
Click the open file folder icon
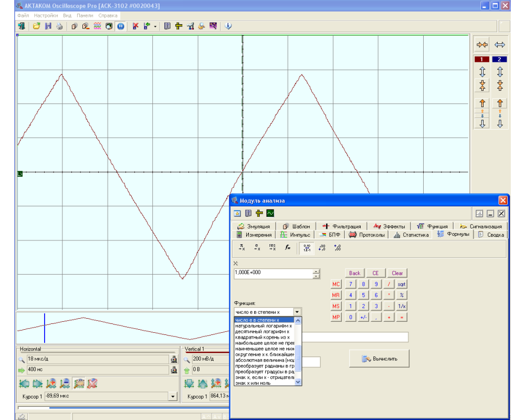pyautogui.click(x=37, y=26)
